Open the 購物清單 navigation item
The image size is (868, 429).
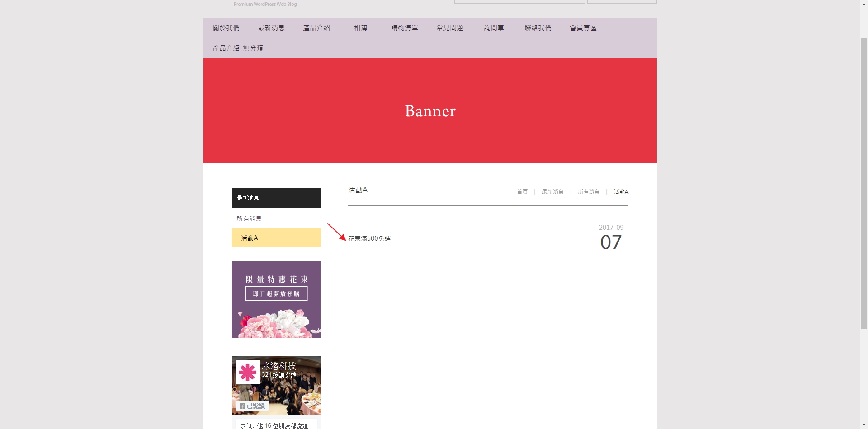click(405, 28)
